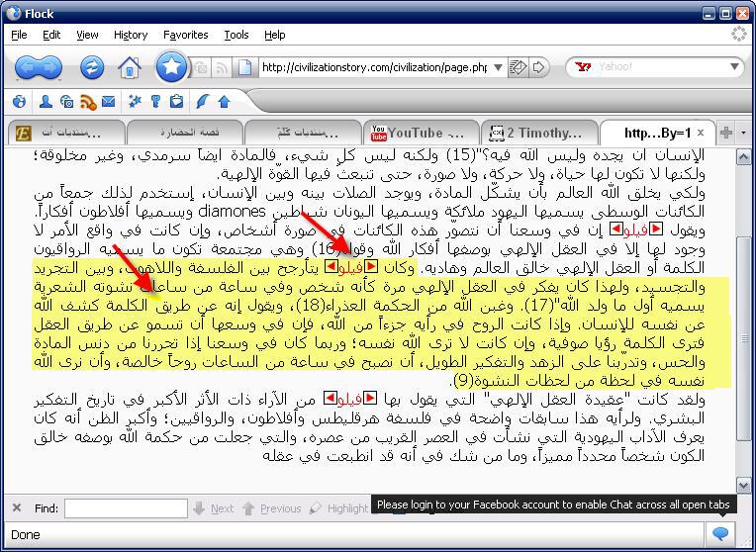The image size is (756, 552).
Task: Switch to the YouTube tab
Action: tap(416, 133)
